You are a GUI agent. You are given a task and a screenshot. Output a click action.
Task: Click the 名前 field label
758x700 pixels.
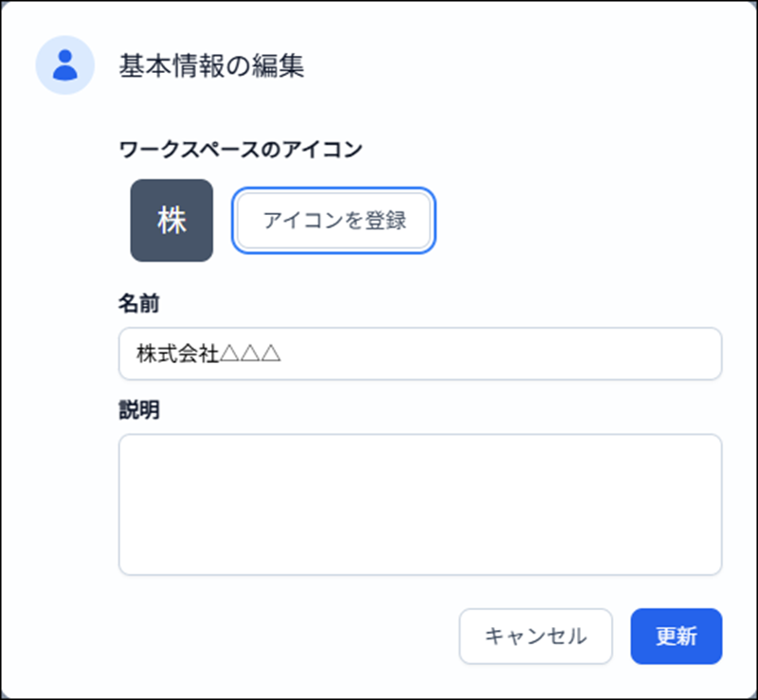[x=138, y=303]
